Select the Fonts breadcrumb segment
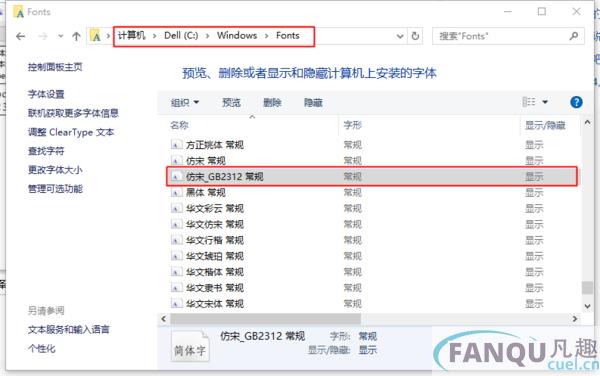 click(287, 36)
